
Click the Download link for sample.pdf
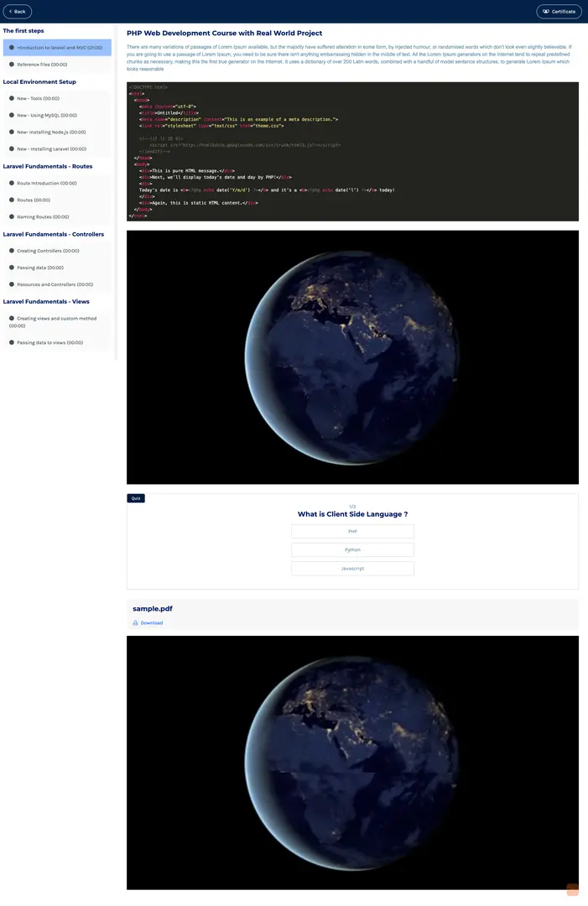coord(152,623)
